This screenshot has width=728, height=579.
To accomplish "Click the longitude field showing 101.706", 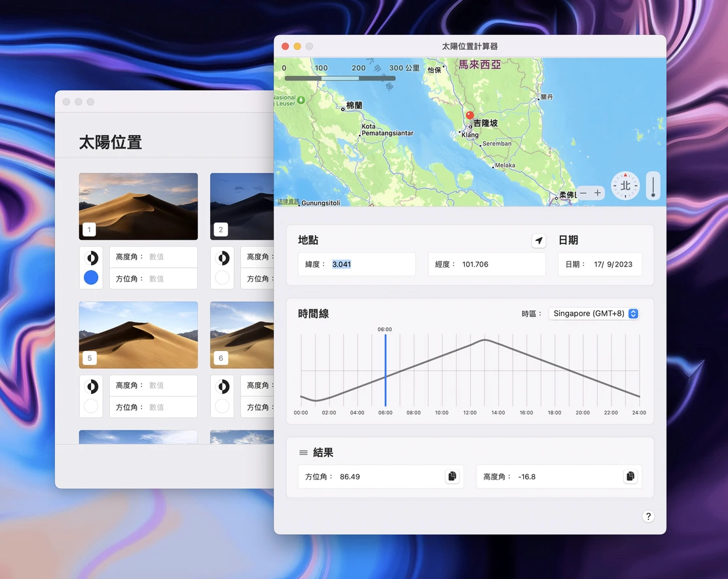I will tap(486, 264).
